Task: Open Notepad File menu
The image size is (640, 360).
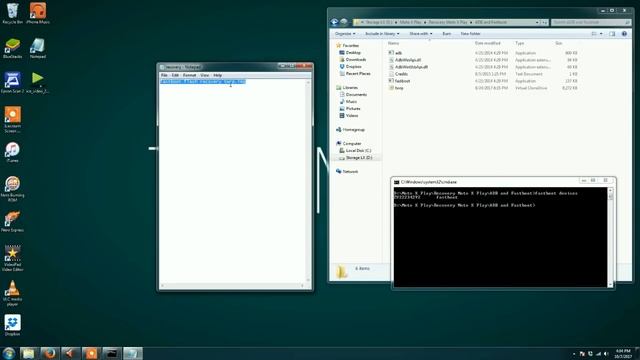Action: (164, 75)
